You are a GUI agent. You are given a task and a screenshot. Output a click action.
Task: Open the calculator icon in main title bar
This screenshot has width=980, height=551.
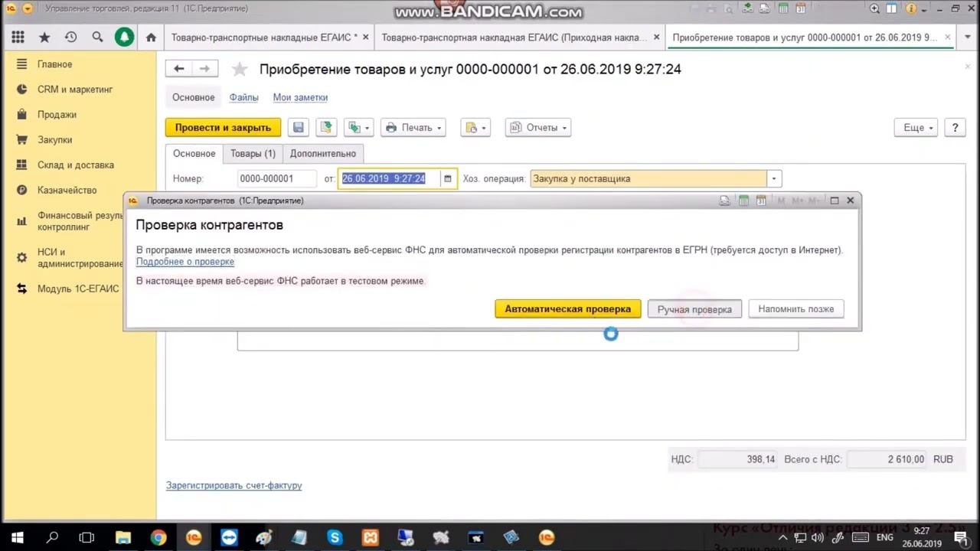[783, 9]
